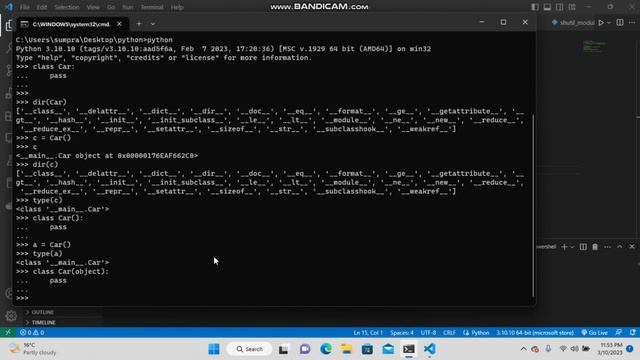This screenshot has height=360, width=640.
Task: Close the cmd.exe terminal tab
Action: [x=119, y=24]
